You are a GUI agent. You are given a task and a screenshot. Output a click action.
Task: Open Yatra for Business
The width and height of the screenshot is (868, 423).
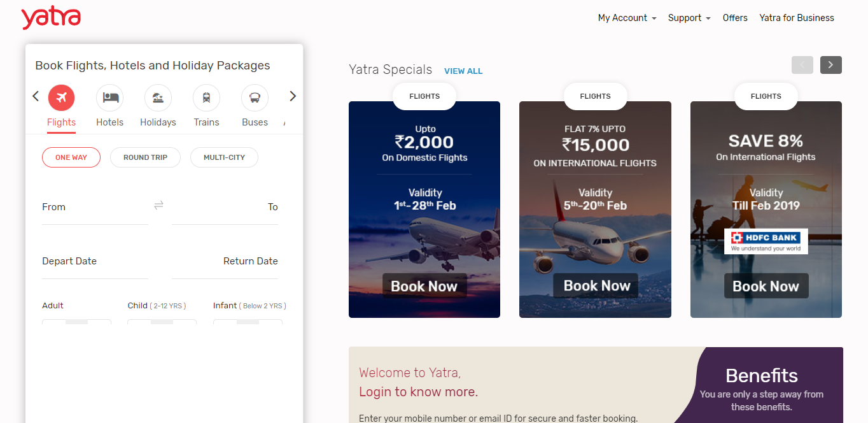[x=797, y=18]
